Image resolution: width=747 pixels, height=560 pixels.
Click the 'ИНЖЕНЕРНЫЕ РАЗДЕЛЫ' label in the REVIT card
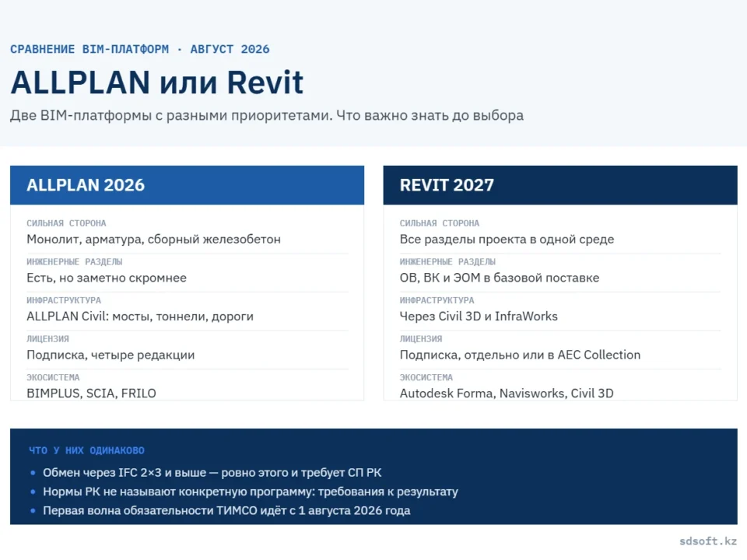pos(447,262)
